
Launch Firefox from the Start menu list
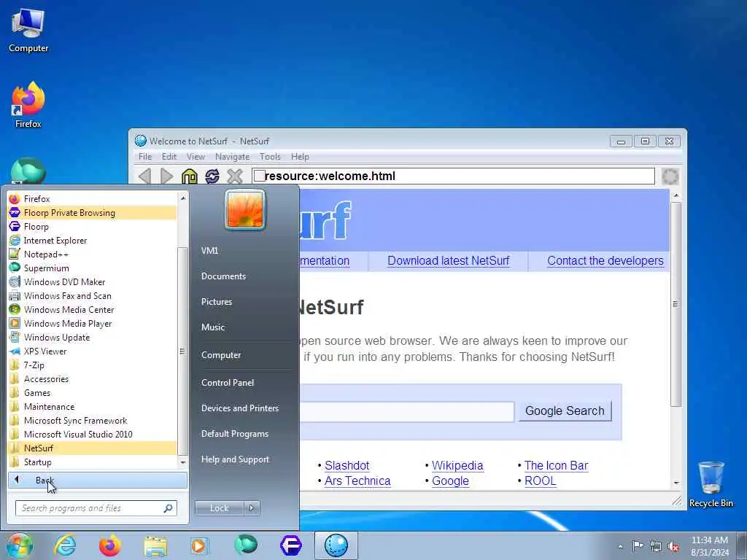pos(92,198)
